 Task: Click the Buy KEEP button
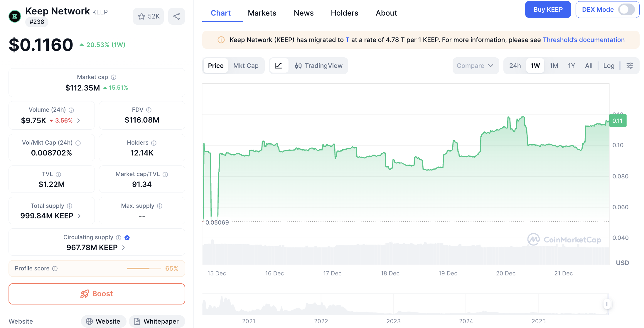(x=548, y=10)
